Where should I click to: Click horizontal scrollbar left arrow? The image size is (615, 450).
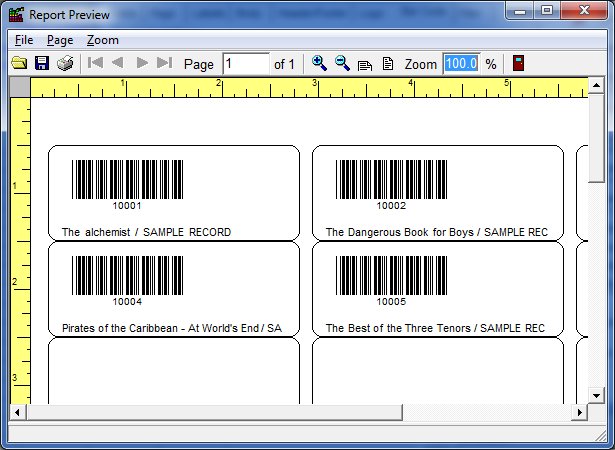17,412
